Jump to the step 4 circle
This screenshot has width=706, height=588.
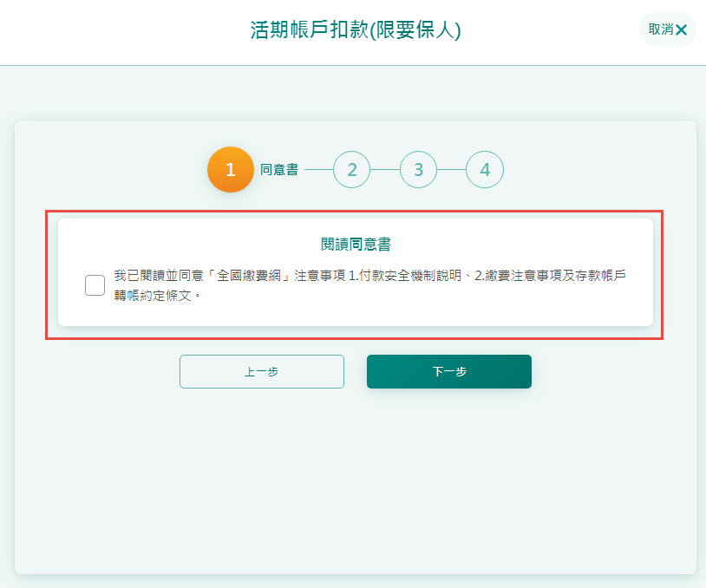[485, 170]
